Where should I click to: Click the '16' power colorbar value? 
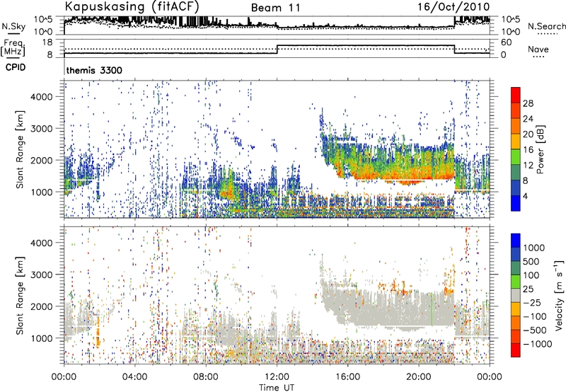(528, 150)
